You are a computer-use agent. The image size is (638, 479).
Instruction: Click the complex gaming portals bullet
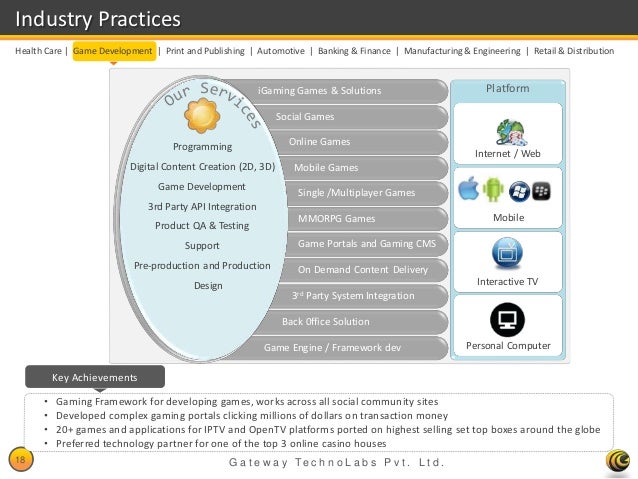252,416
